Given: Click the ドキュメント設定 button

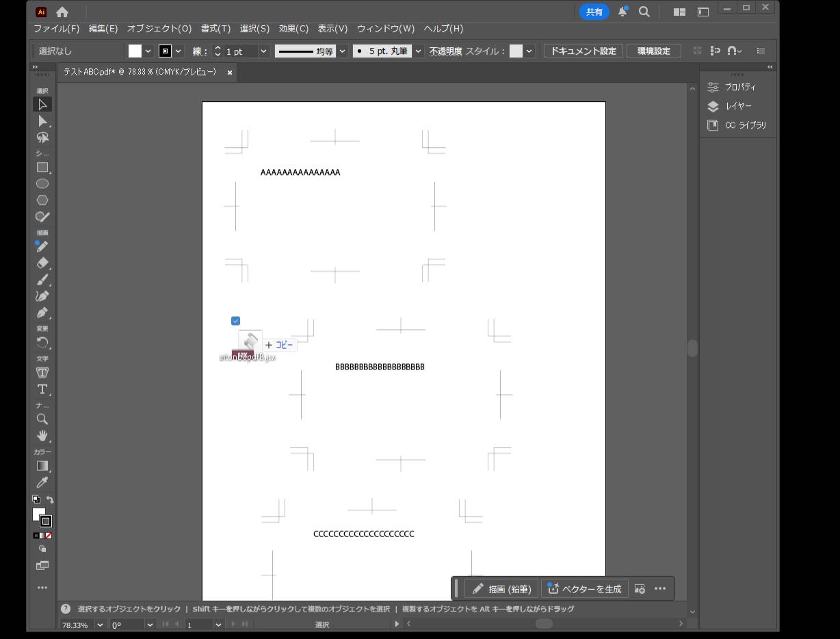Looking at the screenshot, I should click(x=583, y=51).
